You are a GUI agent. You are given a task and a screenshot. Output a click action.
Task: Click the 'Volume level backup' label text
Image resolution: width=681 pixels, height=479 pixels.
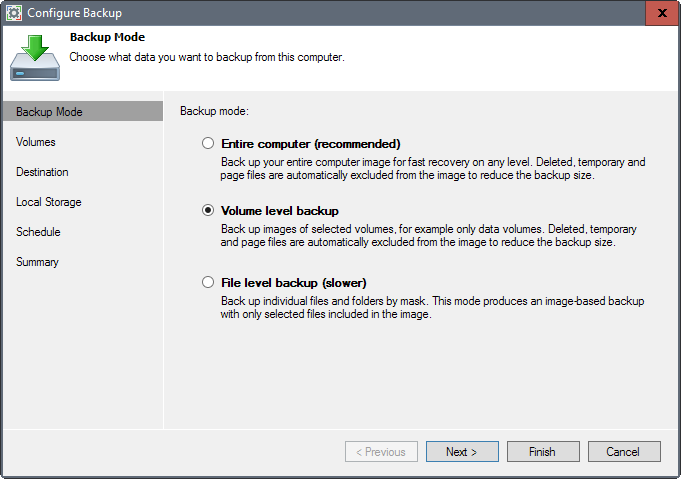click(x=280, y=211)
